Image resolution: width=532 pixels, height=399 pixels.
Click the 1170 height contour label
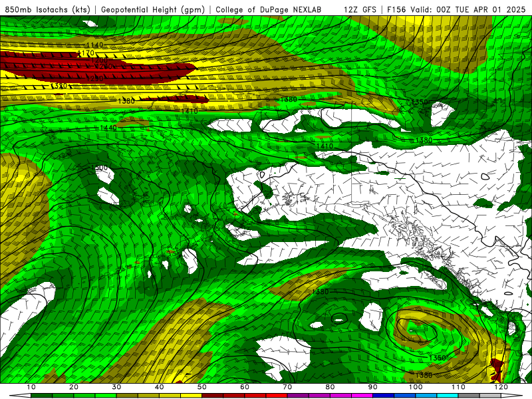pos(86,53)
